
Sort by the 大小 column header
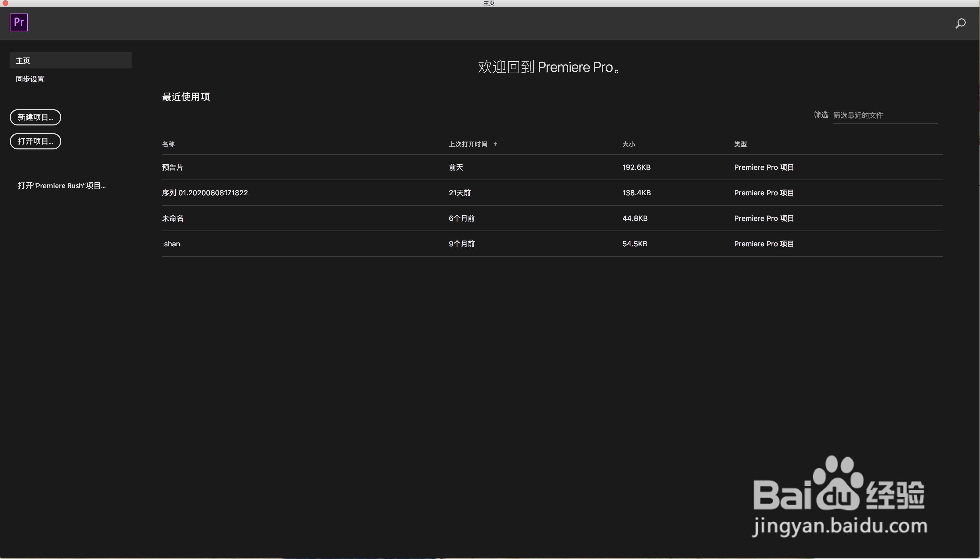629,144
